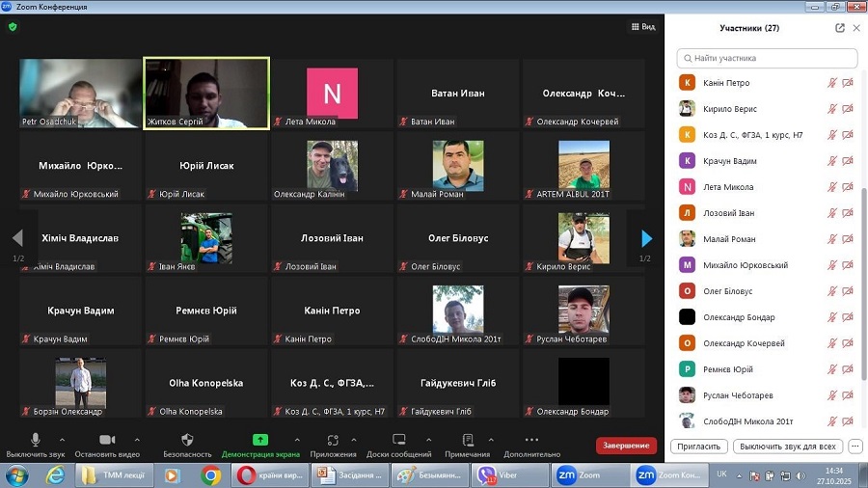
Task: Click the Выключить звук microphone icon
Action: (36, 440)
